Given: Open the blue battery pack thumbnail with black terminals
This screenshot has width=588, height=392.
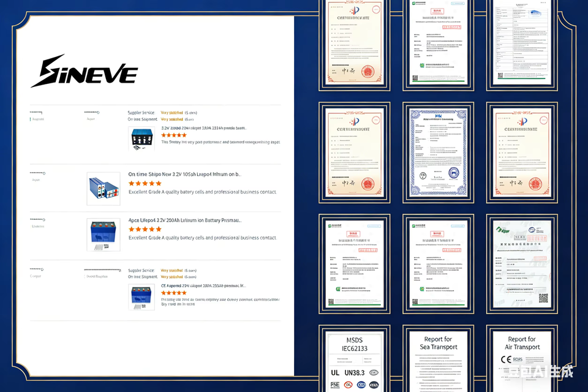Looking at the screenshot, I should 141,138.
